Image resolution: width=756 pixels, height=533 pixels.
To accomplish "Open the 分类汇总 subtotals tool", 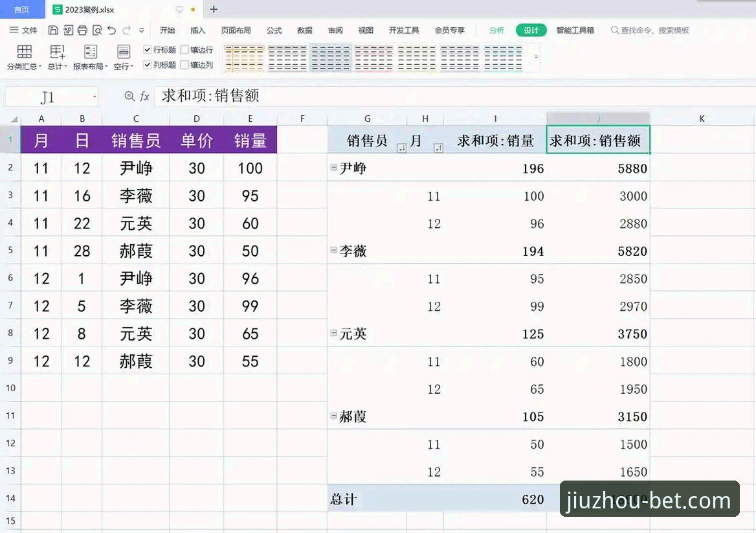I will 24,57.
